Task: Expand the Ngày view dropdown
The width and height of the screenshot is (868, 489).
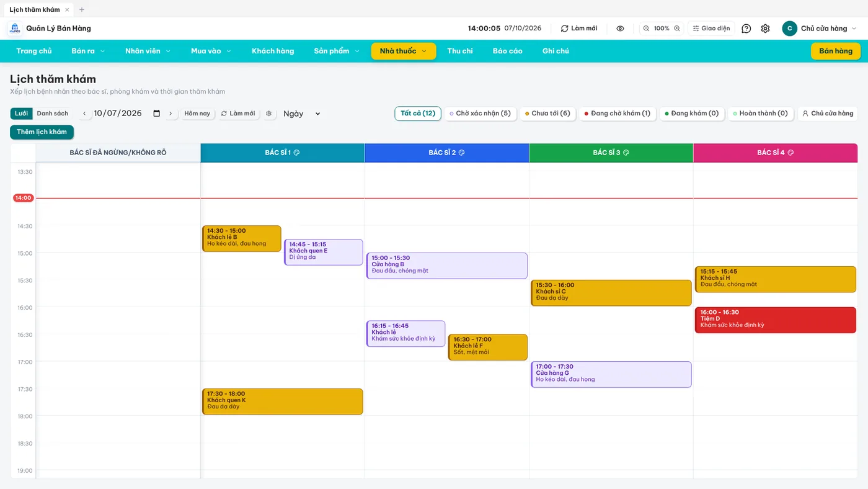Action: click(302, 114)
